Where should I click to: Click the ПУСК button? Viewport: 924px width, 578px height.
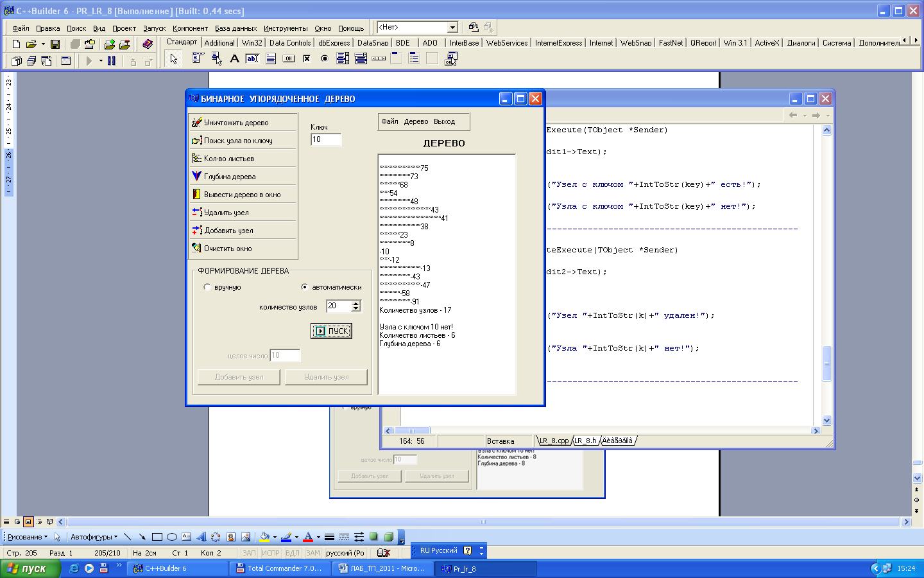pyautogui.click(x=331, y=331)
